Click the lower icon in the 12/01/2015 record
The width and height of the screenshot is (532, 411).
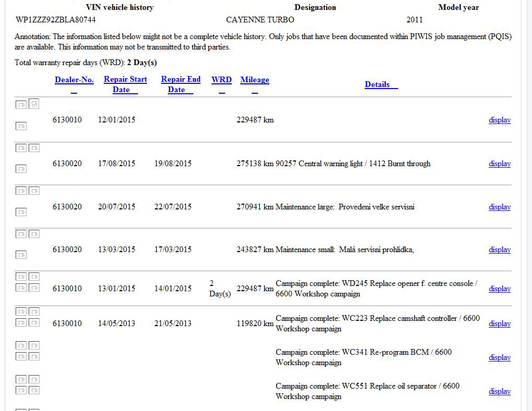pos(21,126)
